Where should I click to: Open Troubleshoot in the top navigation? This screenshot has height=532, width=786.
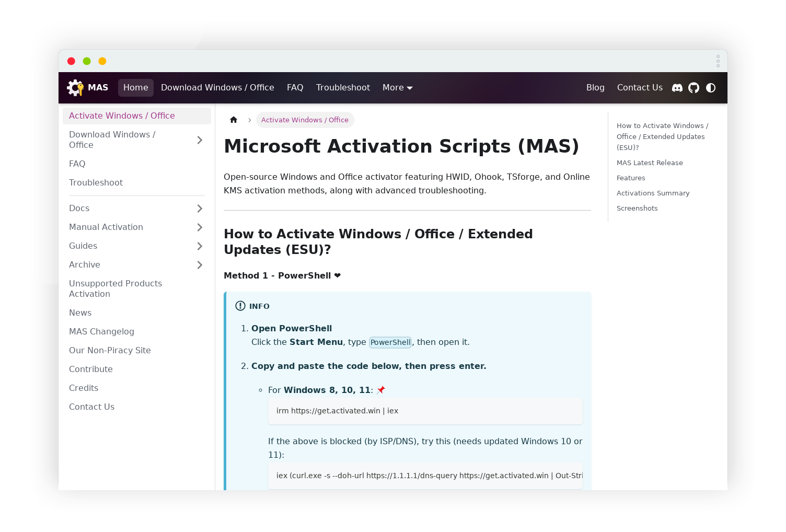coord(343,88)
